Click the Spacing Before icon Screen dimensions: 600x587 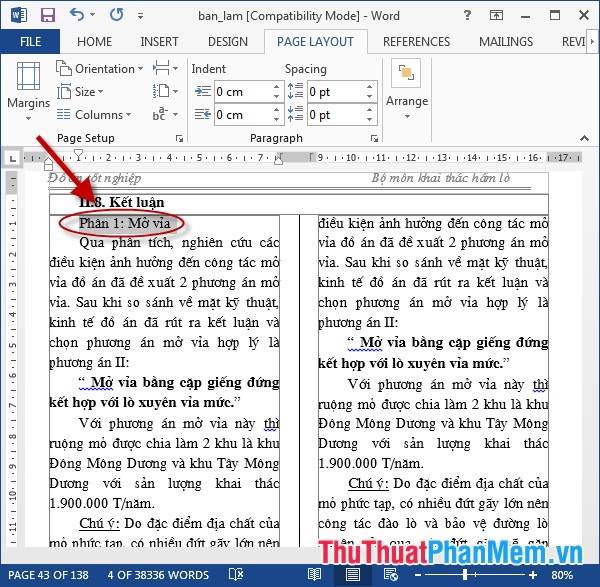click(295, 91)
